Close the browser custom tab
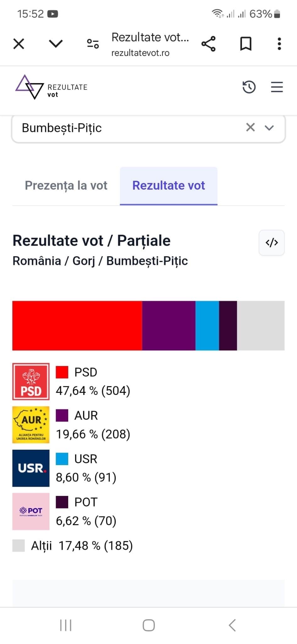The image size is (297, 644). [19, 44]
